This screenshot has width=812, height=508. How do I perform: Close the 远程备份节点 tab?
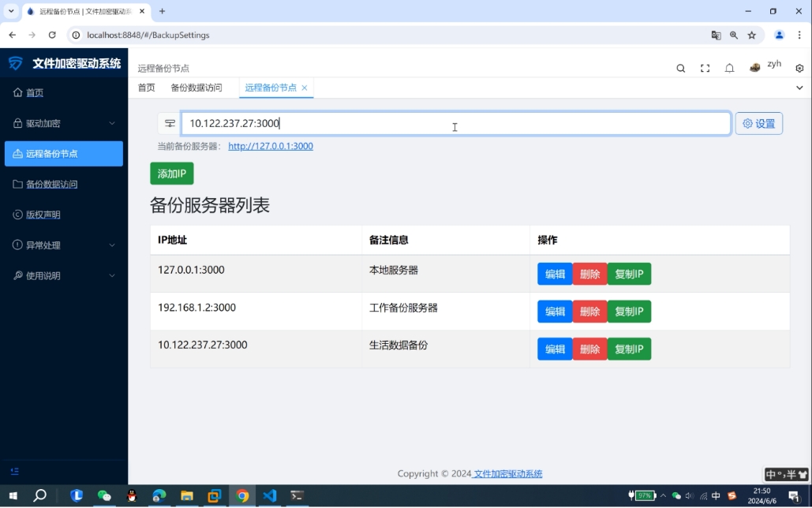[305, 88]
